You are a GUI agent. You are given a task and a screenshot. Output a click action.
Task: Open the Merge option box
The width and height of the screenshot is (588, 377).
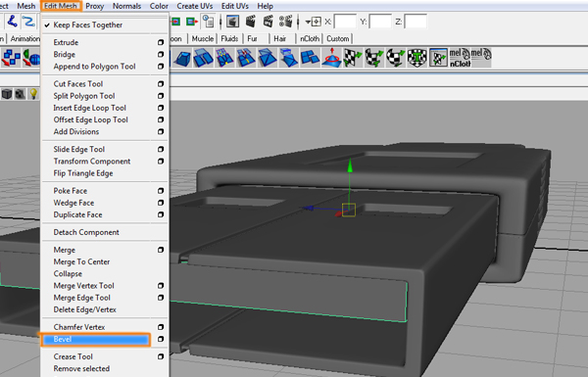click(161, 250)
